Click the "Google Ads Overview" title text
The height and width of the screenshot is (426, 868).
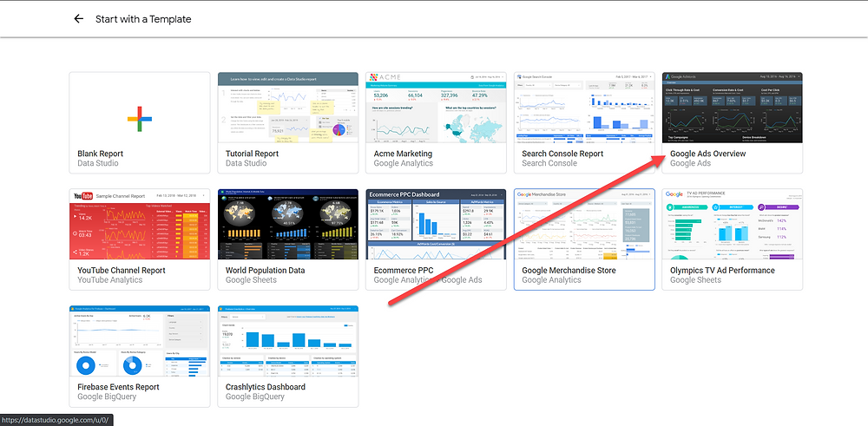coord(708,154)
